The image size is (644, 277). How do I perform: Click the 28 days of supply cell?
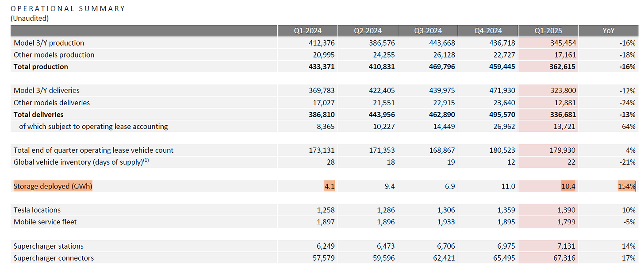click(331, 162)
